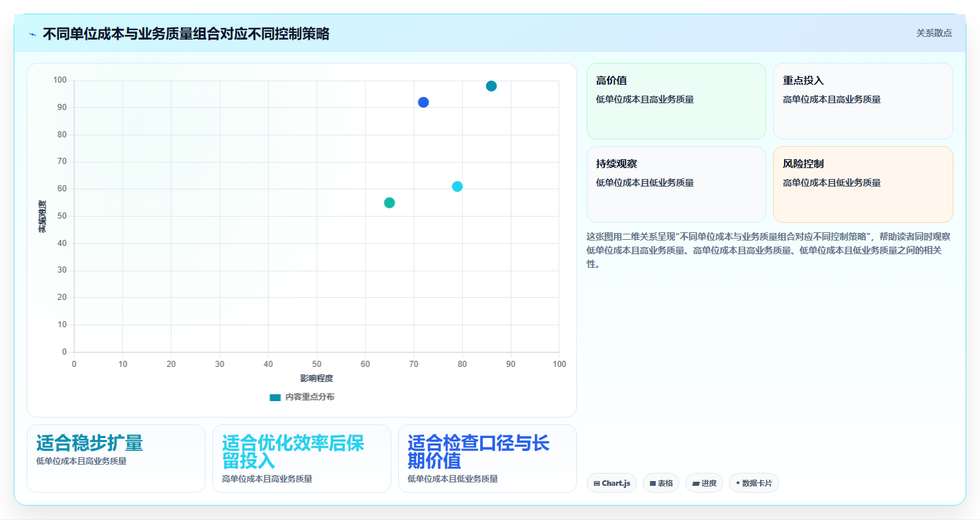Select the 适合稳步扩量 card

116,459
